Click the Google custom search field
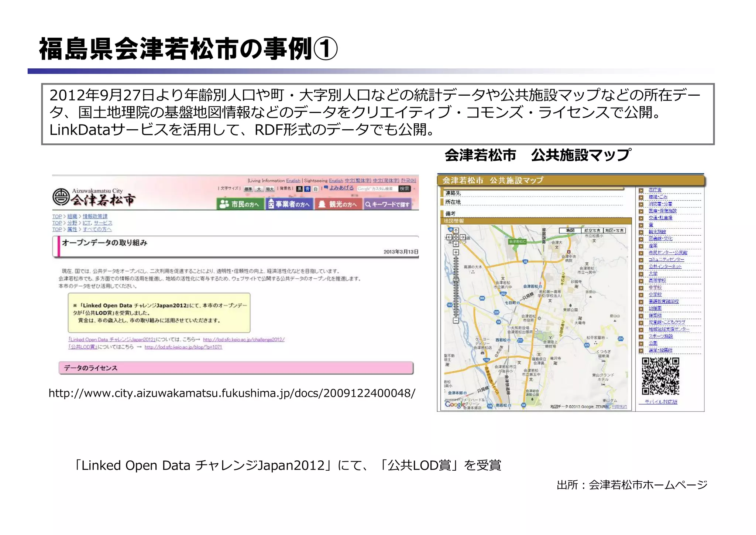Screen dimensions: 756x535 point(378,189)
